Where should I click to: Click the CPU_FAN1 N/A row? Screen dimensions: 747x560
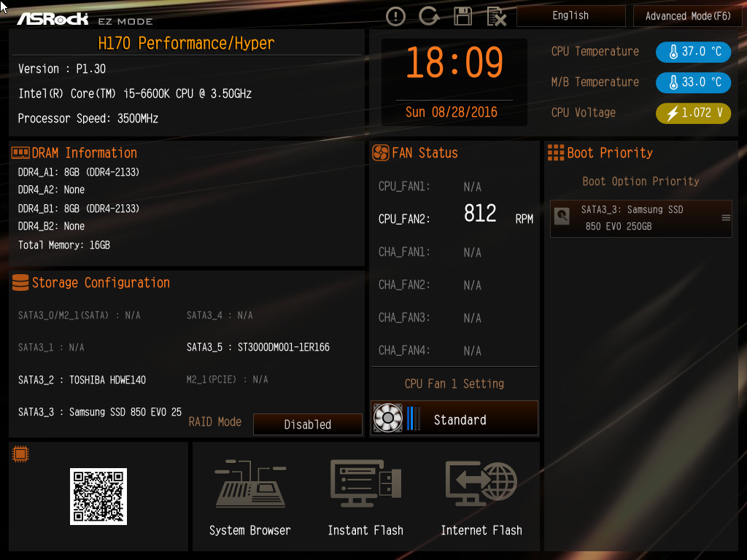tap(430, 186)
